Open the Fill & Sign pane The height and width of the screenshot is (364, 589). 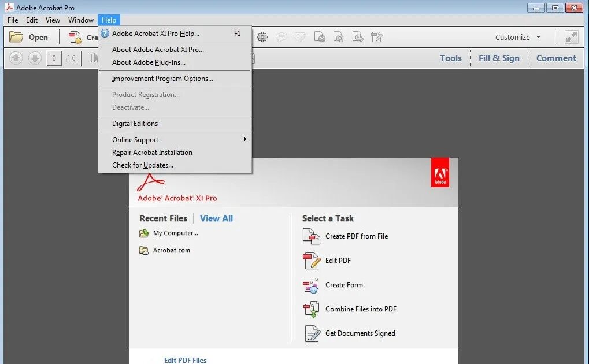click(499, 58)
